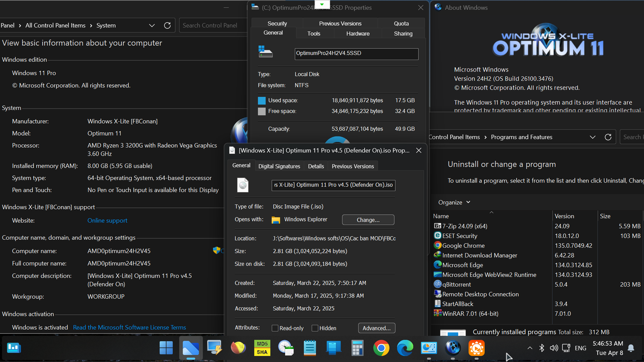Select the drive name text field
This screenshot has height=362, width=644.
coord(356,54)
